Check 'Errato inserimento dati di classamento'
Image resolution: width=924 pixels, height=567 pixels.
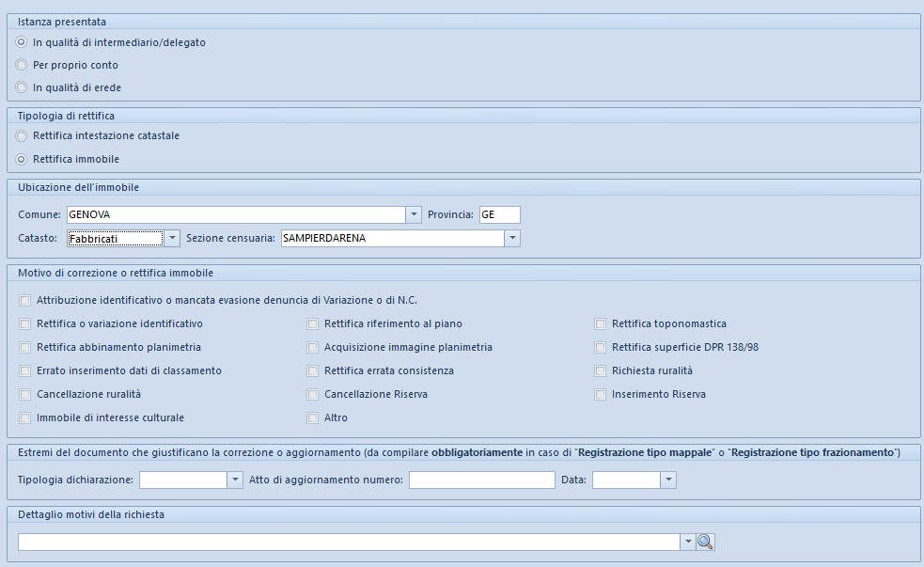(x=24, y=371)
